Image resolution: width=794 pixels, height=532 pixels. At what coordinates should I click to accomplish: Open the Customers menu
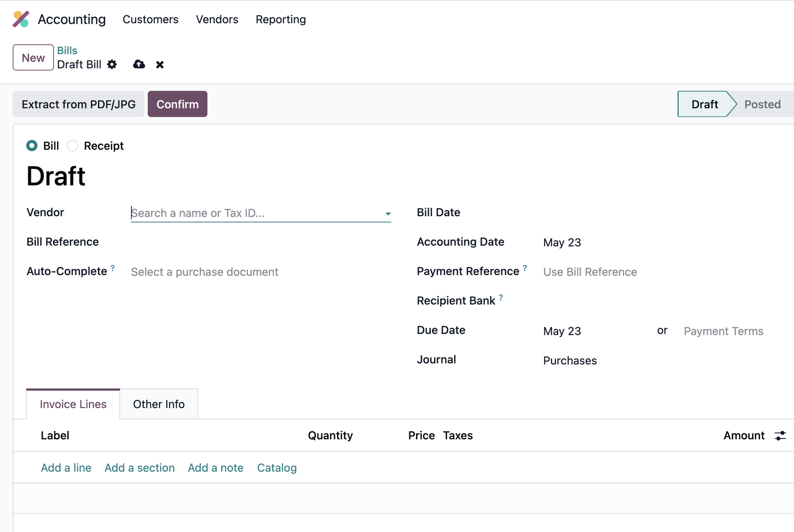[x=150, y=19]
